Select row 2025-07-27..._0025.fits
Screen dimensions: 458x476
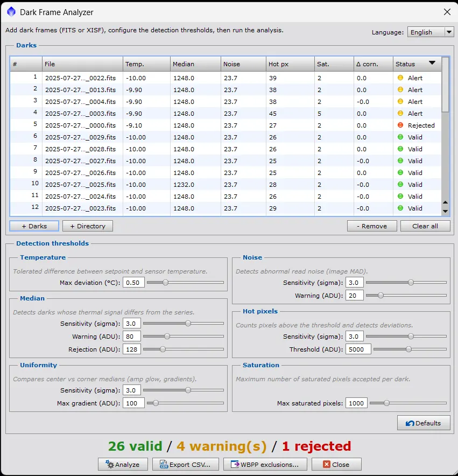pos(226,184)
